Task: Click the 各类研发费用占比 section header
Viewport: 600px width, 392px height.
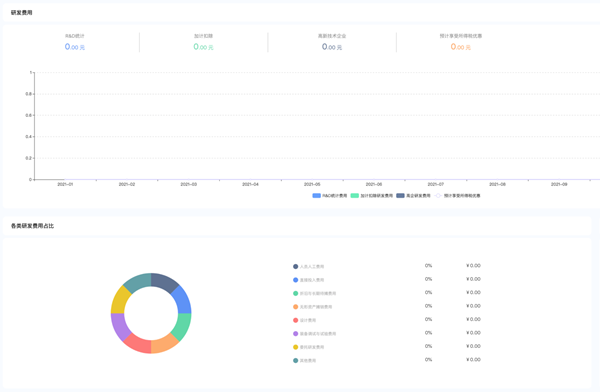Action: 32,226
